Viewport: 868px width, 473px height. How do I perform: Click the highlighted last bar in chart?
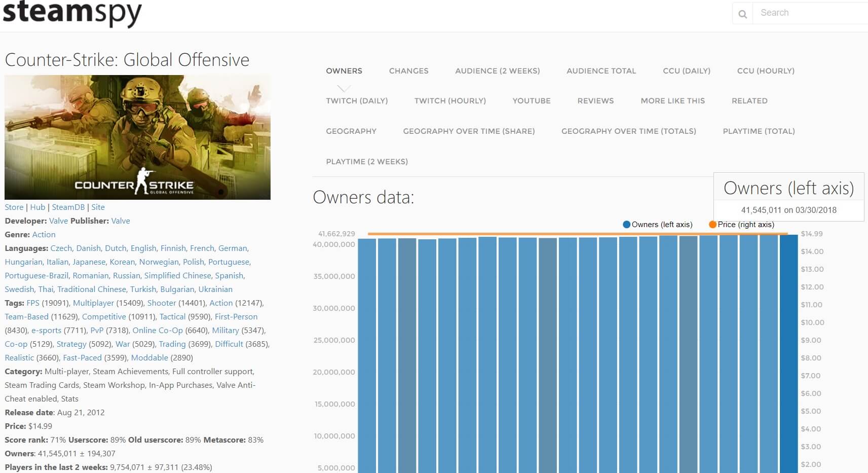pos(788,355)
